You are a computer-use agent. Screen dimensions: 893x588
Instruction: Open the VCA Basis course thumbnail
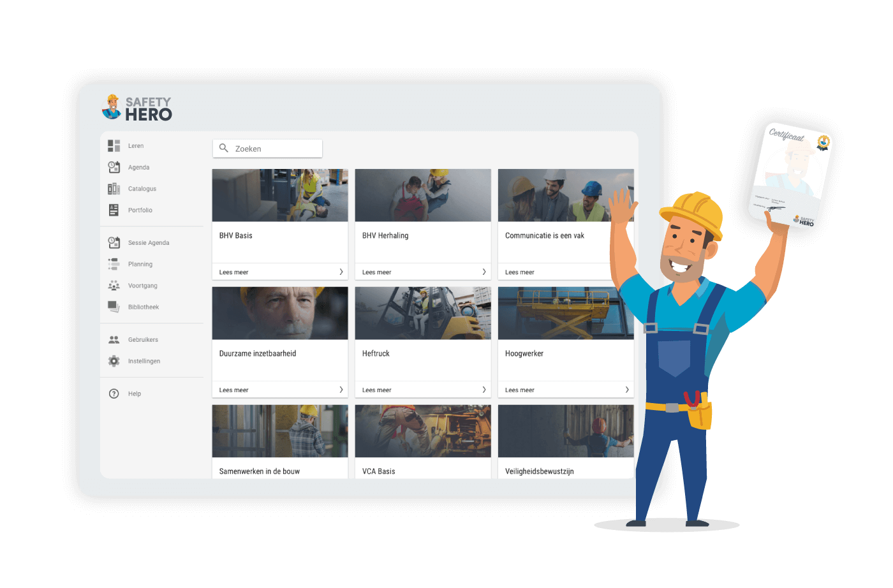click(x=423, y=431)
